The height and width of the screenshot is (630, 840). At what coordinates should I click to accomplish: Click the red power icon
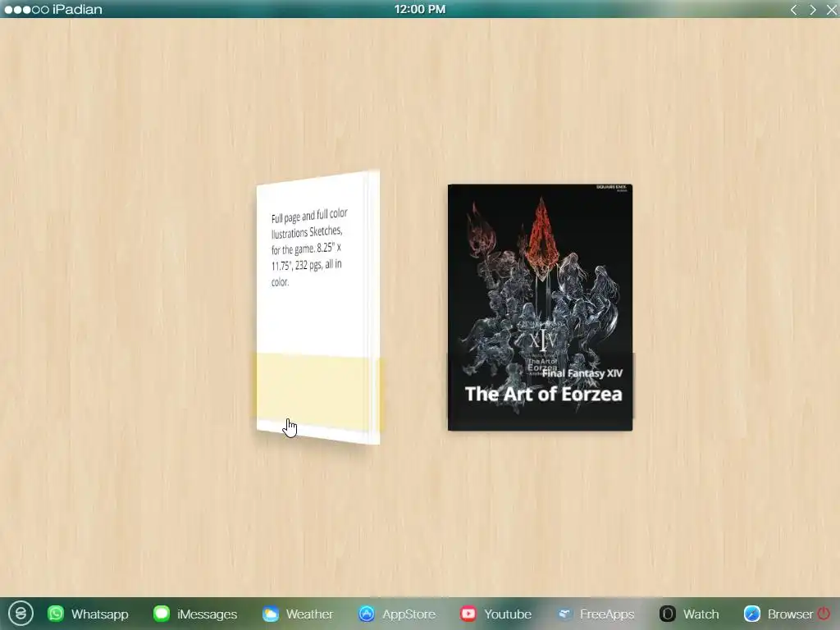(x=824, y=614)
